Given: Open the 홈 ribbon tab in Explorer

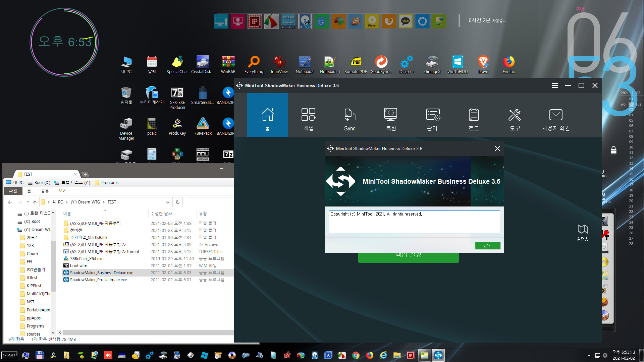Looking at the screenshot, I should [29, 191].
